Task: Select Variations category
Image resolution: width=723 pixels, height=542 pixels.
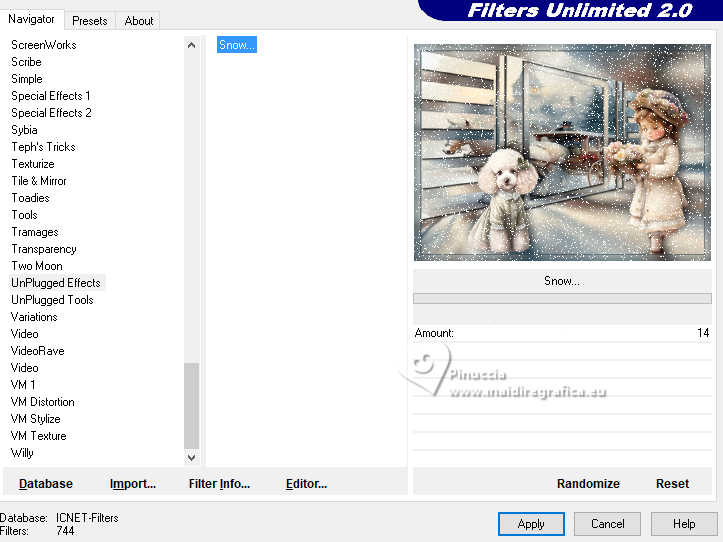Action: tap(34, 317)
